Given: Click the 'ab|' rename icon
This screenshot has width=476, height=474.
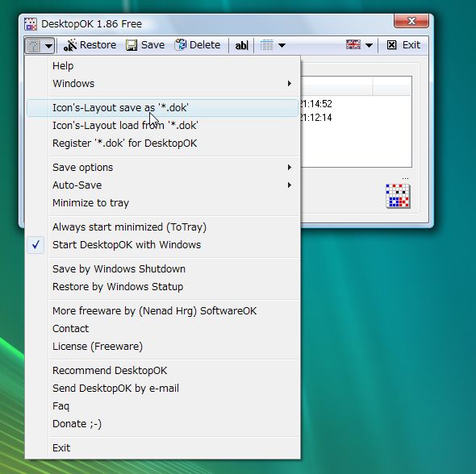Looking at the screenshot, I should click(x=241, y=45).
